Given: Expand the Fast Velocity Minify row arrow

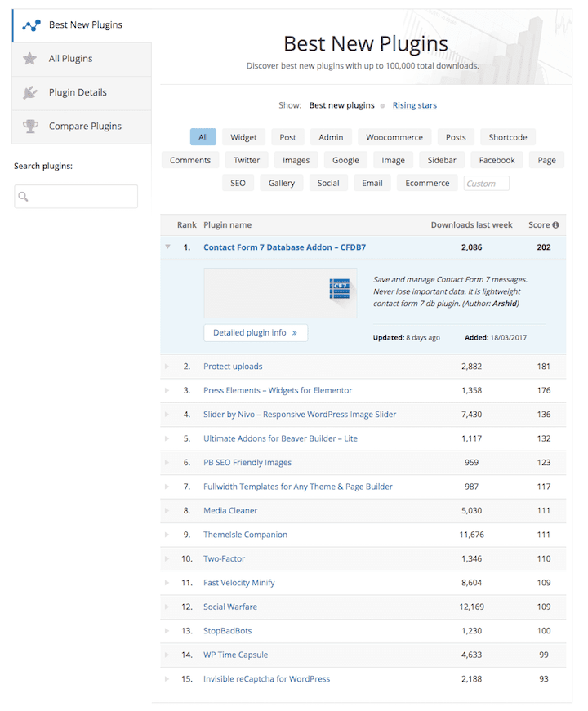Looking at the screenshot, I should [167, 583].
